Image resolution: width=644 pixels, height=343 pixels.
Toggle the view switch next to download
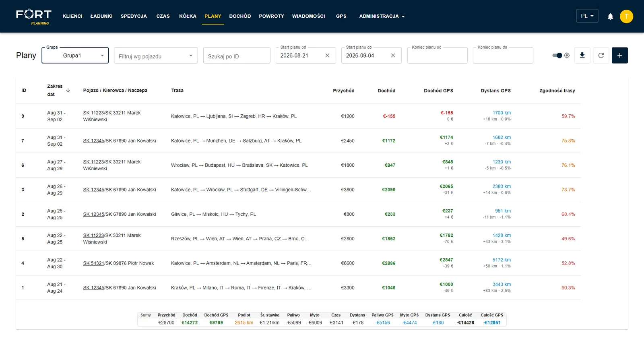tap(557, 56)
